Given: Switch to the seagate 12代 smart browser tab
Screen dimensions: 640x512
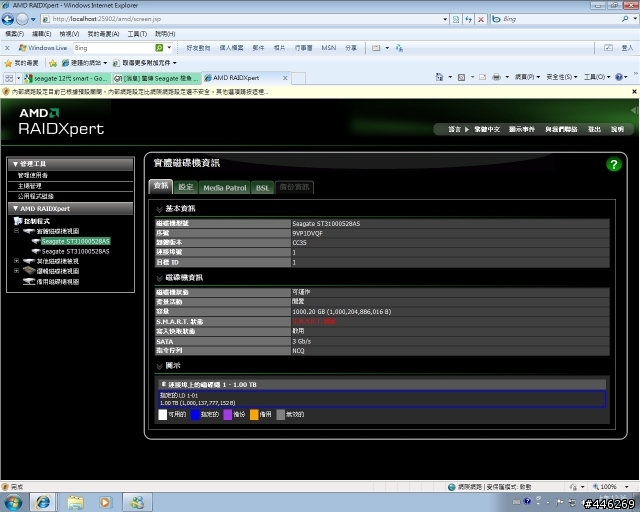Looking at the screenshot, I should pyautogui.click(x=67, y=78).
